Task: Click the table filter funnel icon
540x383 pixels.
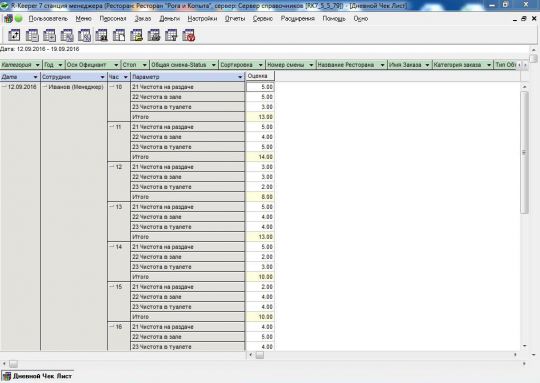Action: click(x=171, y=35)
